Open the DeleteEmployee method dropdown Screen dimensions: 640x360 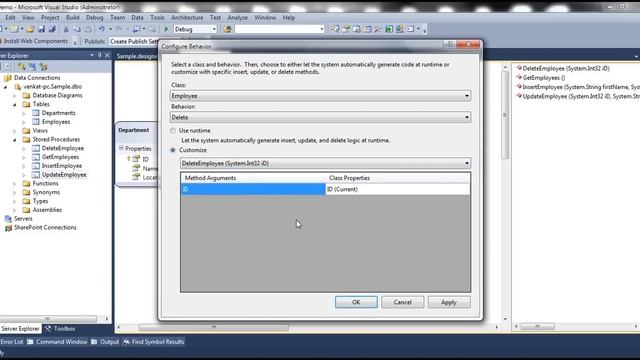click(325, 163)
